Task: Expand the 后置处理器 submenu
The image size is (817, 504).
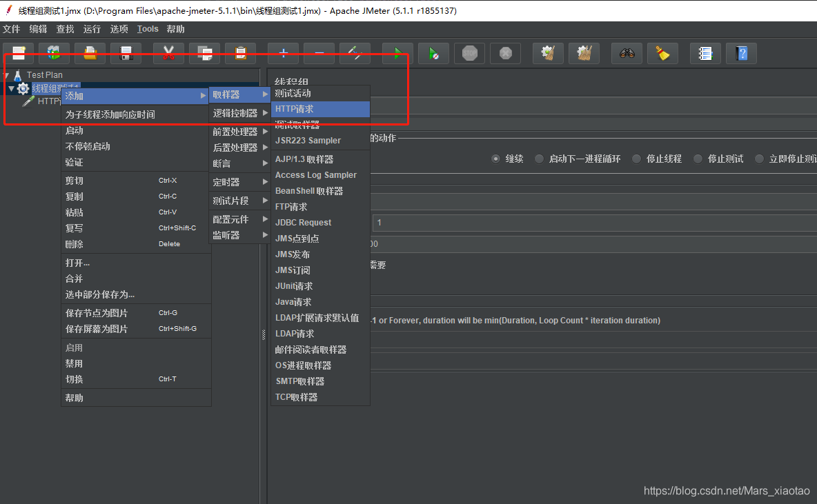Action: 239,148
